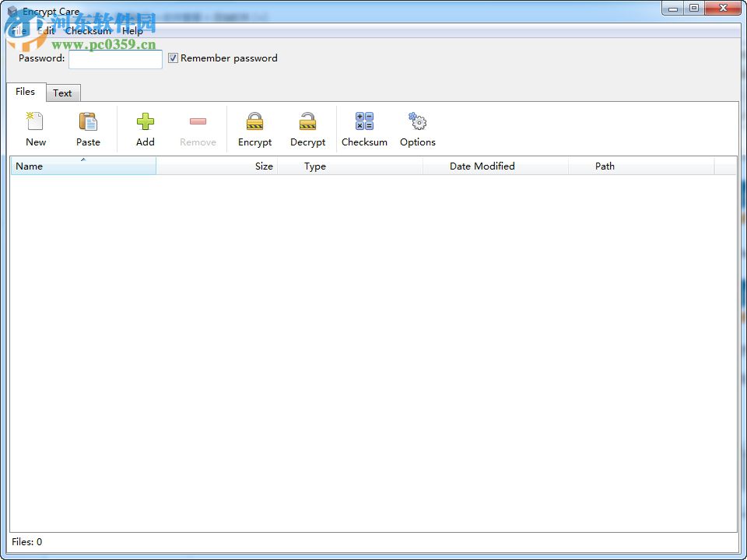Click inside the Password input field
This screenshot has height=560, width=747.
click(115, 59)
